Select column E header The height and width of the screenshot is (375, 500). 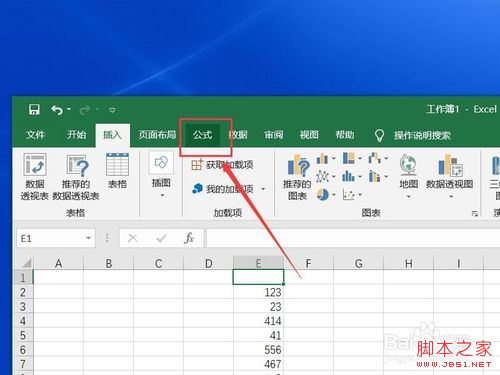[x=258, y=263]
